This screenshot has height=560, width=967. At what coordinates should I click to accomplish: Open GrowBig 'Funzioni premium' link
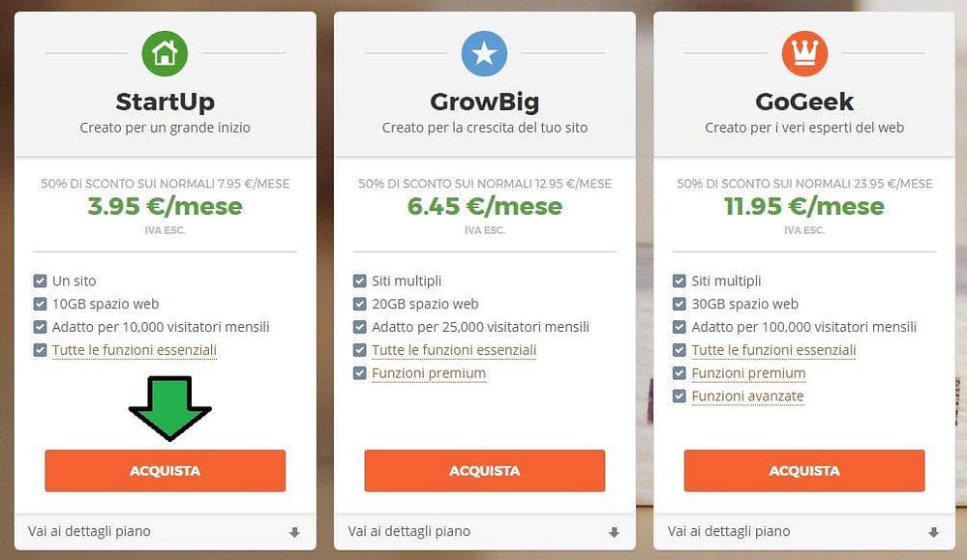coord(429,373)
